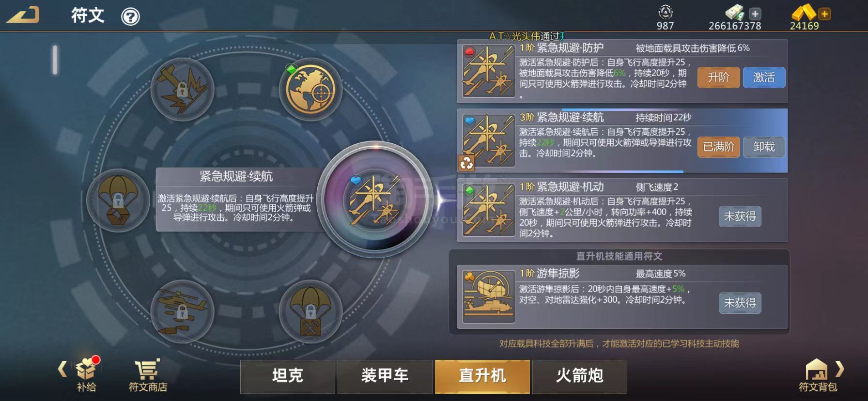Switch to the 坦克 tab
This screenshot has width=868, height=401.
[x=288, y=376]
